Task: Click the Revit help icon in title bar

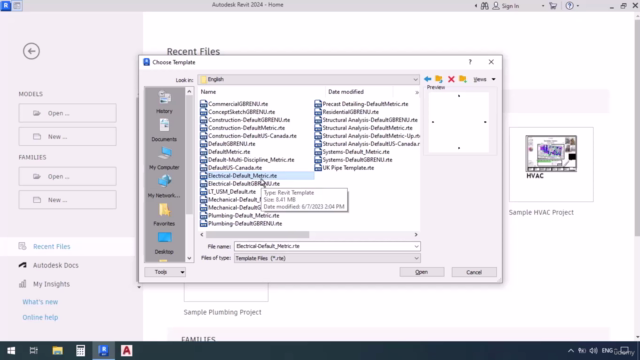Action: point(569,6)
